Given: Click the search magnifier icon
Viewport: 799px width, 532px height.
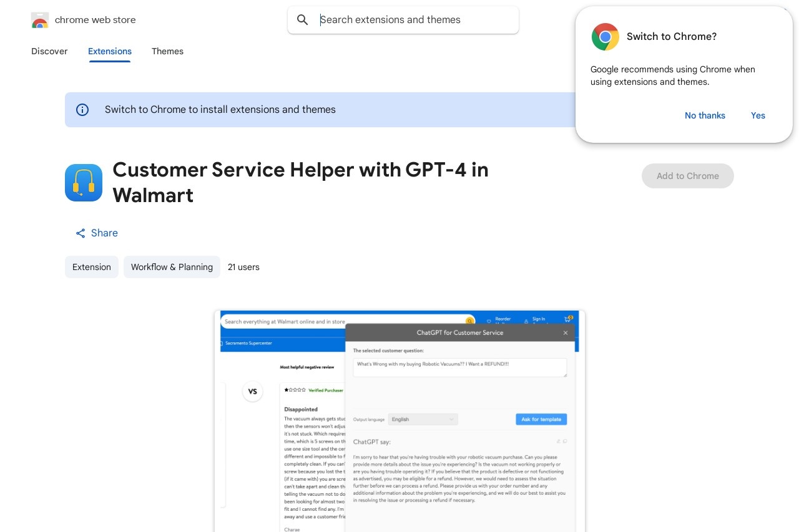Looking at the screenshot, I should point(303,20).
